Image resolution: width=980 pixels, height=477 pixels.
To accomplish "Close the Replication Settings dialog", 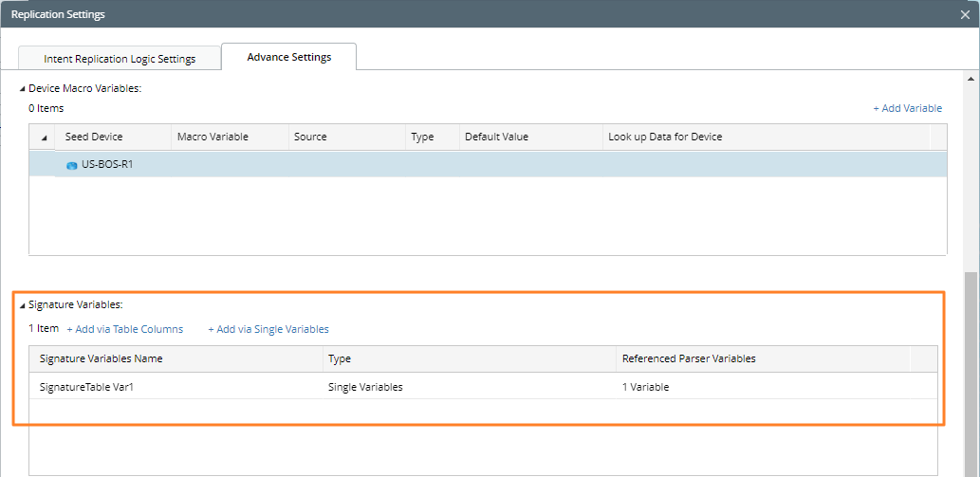I will click(x=965, y=14).
